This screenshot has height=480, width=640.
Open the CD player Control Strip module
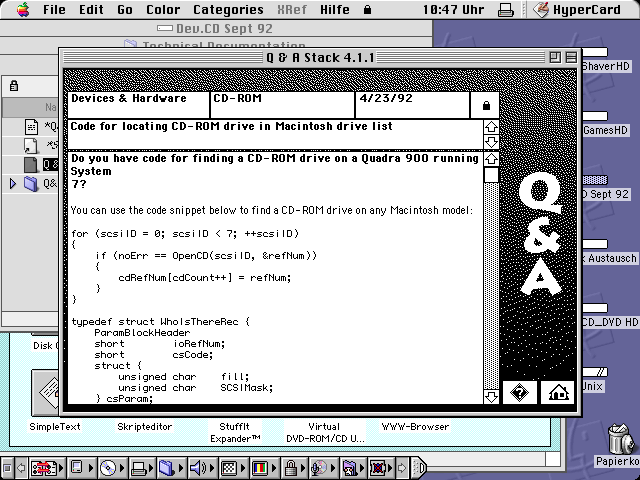click(x=112, y=468)
